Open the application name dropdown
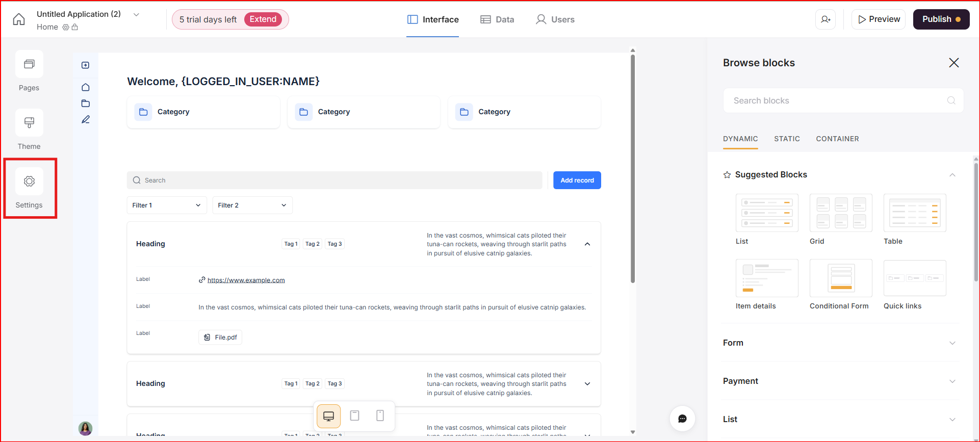 136,15
